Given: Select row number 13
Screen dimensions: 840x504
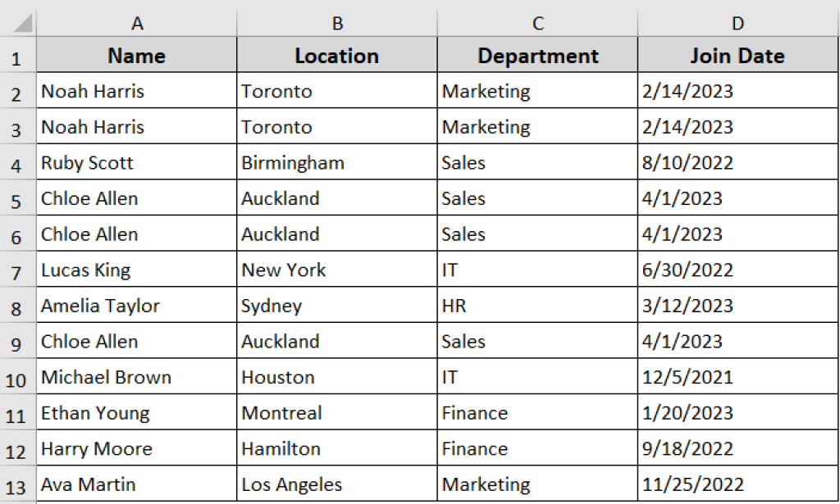Looking at the screenshot, I should [x=18, y=484].
